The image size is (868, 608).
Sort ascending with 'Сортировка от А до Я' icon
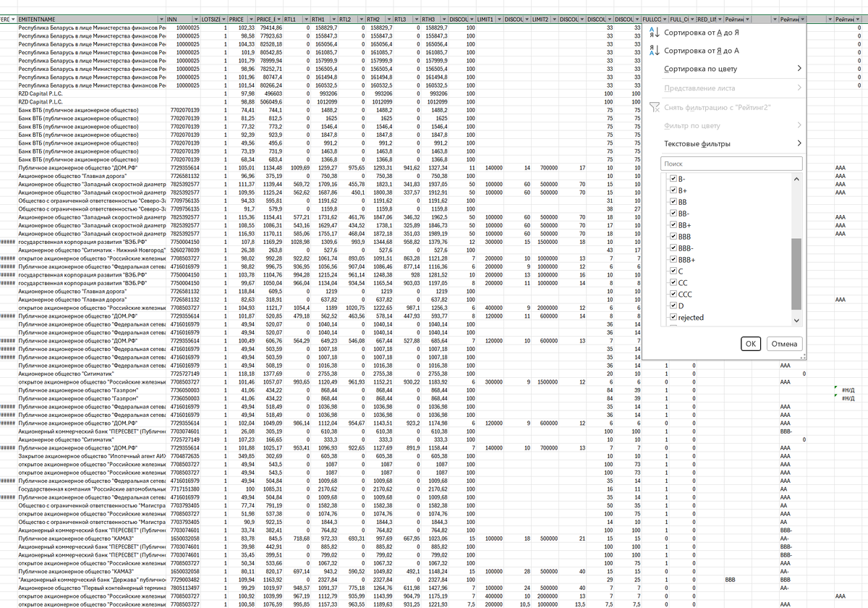(654, 32)
